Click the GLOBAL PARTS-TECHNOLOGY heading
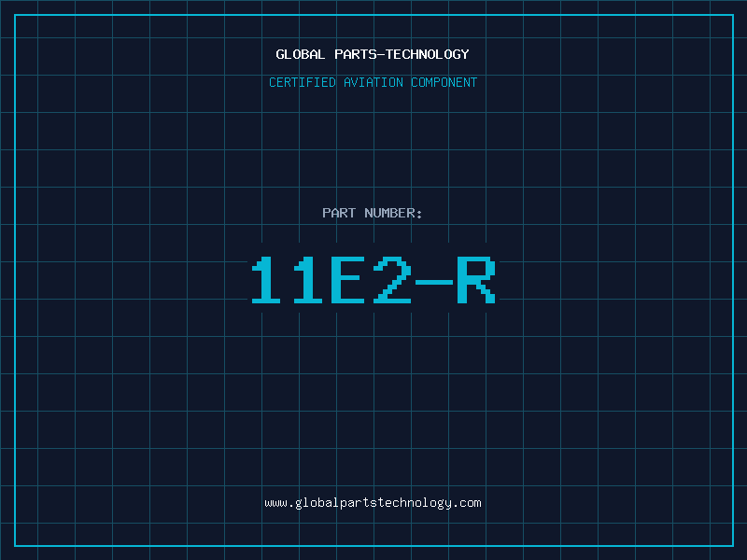 (x=373, y=54)
